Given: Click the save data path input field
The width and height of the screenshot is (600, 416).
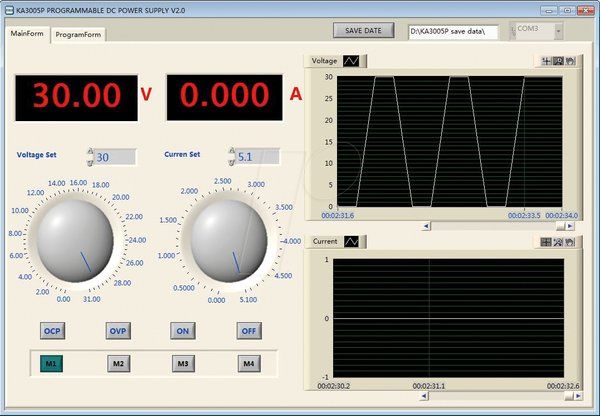Looking at the screenshot, I should 453,32.
